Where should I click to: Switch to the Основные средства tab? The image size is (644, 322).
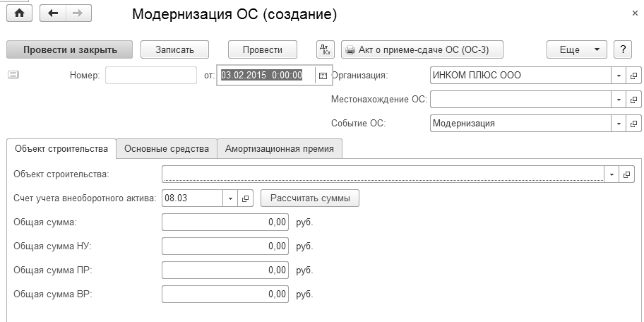pyautogui.click(x=167, y=148)
